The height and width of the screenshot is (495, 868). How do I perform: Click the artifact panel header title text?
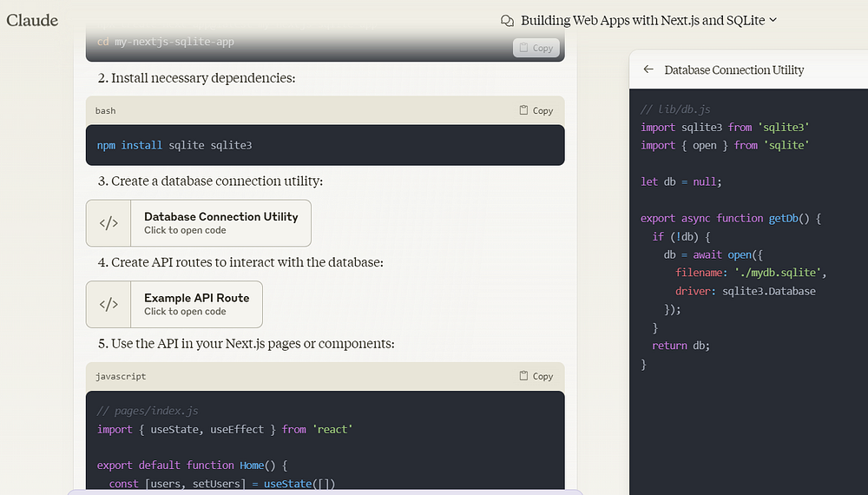pos(733,69)
